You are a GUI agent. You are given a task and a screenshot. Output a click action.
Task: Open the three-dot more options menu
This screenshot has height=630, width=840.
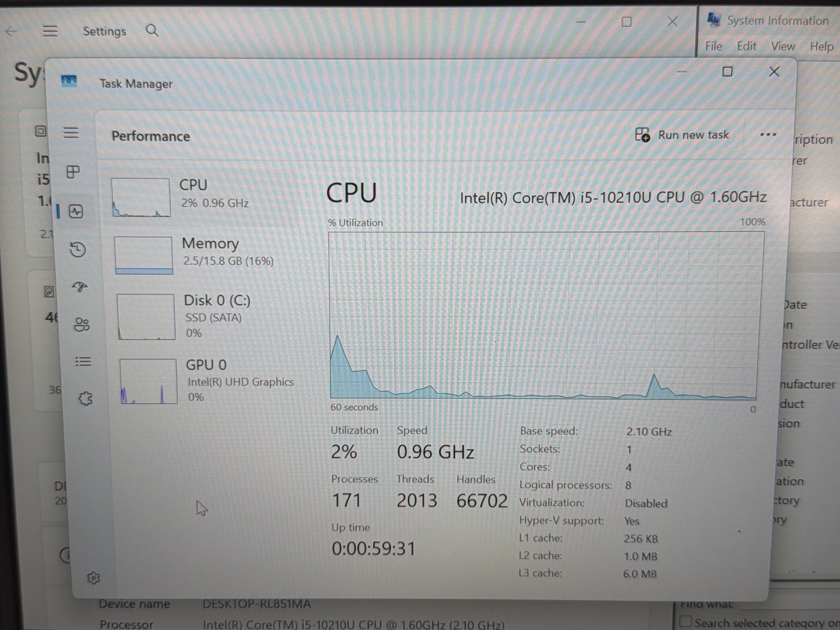pos(768,134)
